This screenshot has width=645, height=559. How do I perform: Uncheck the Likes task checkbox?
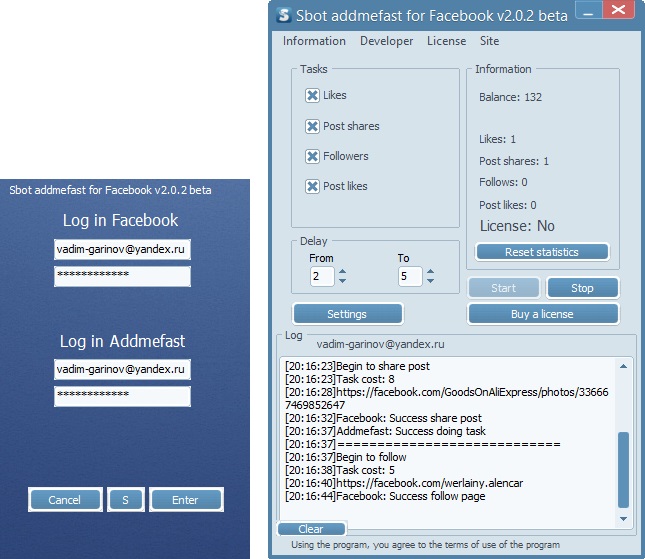(312, 95)
